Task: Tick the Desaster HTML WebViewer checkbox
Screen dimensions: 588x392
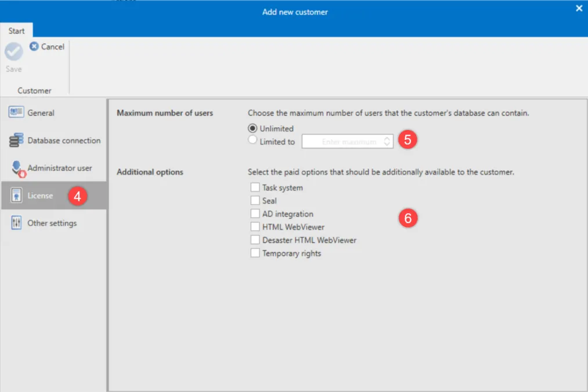Action: [x=255, y=240]
